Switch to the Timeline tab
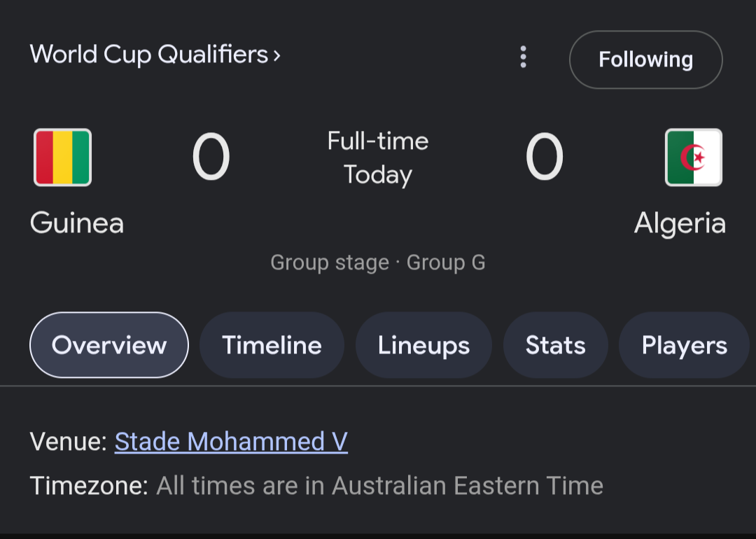This screenshot has width=756, height=539. (x=272, y=345)
